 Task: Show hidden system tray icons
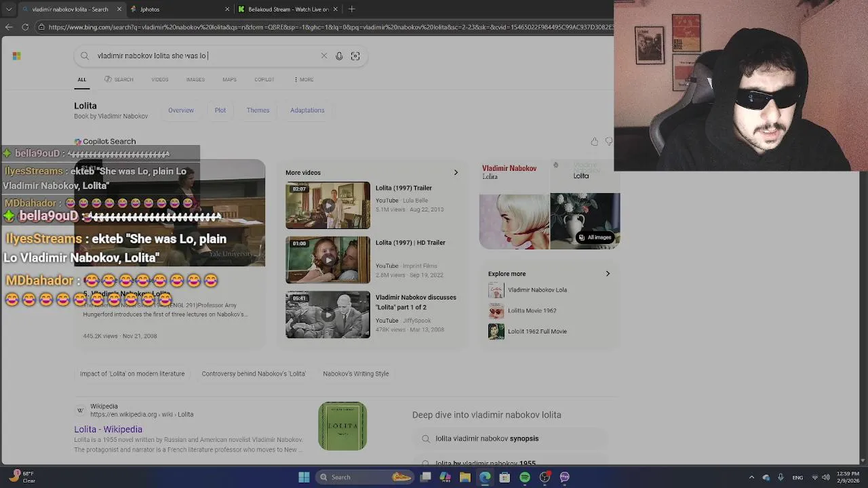tap(751, 477)
